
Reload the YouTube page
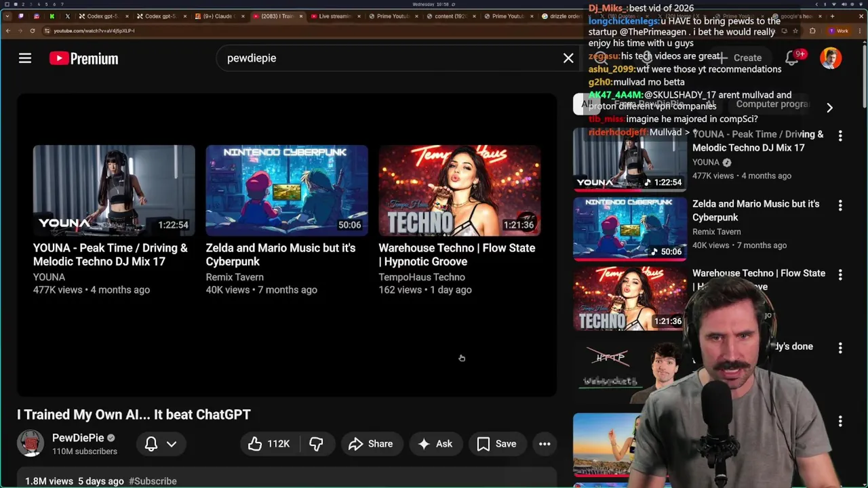(x=32, y=30)
